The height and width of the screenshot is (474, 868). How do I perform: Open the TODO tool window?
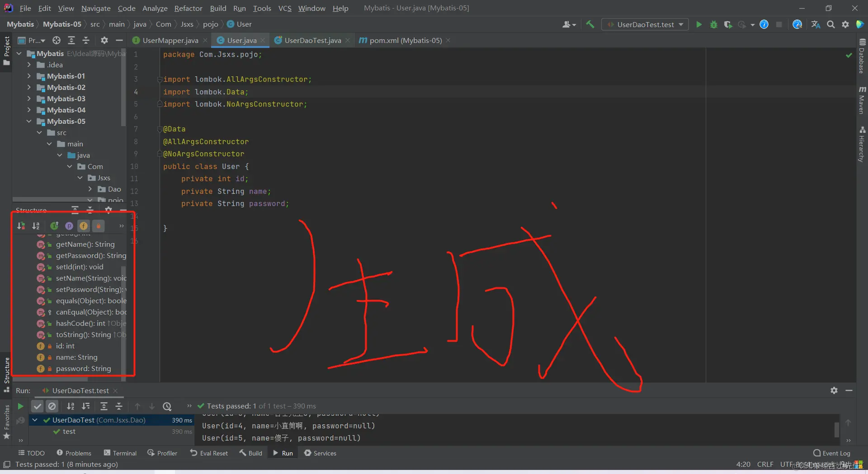click(x=31, y=453)
